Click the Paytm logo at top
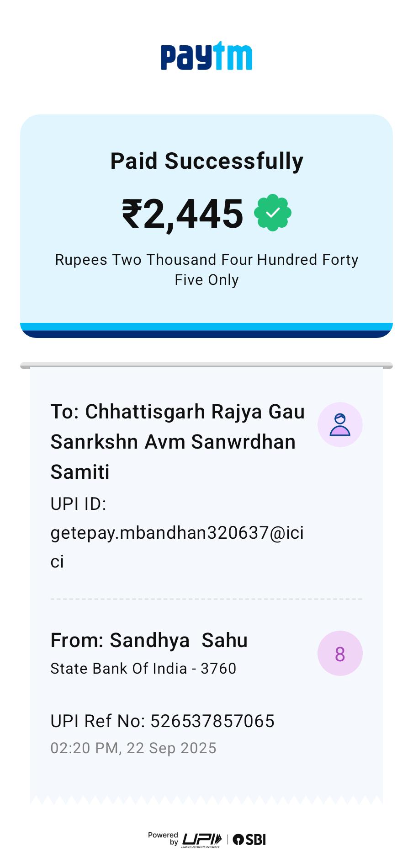Viewport: 413px width, 868px height. click(206, 56)
